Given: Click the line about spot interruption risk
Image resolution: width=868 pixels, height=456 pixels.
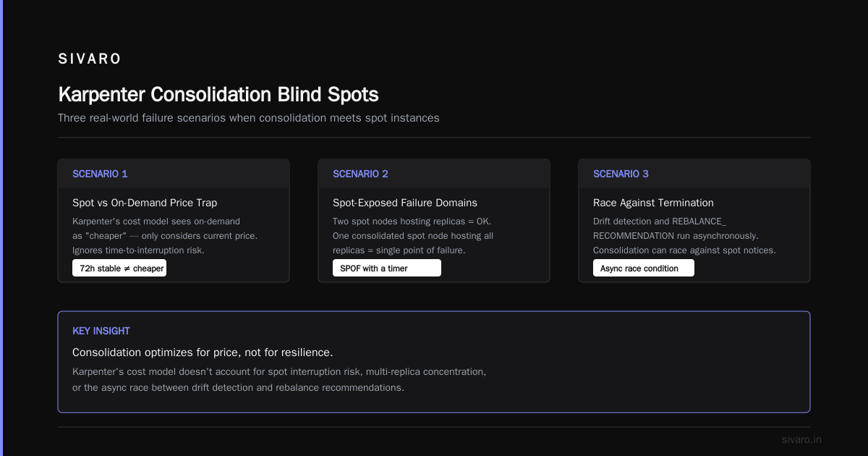Looking at the screenshot, I should click(279, 372).
